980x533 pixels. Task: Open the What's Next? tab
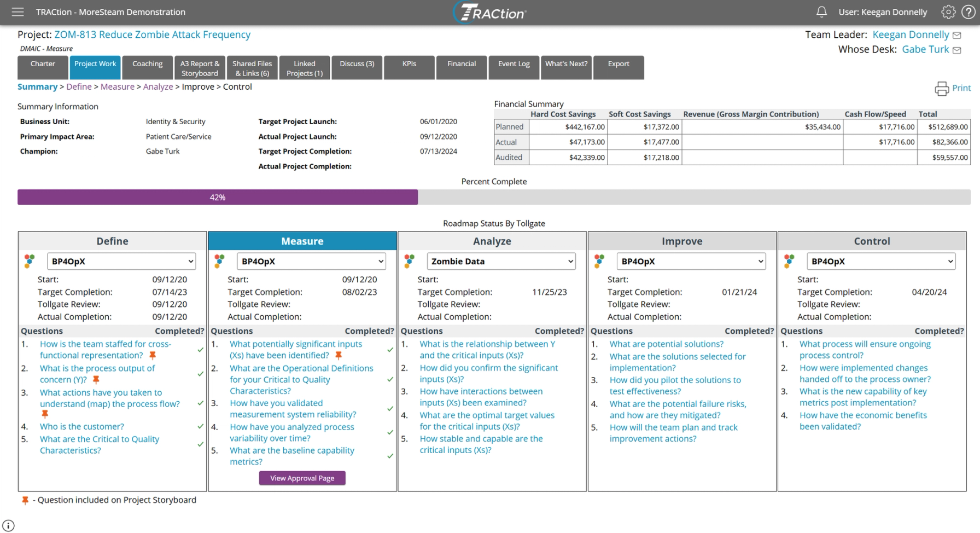(x=566, y=68)
